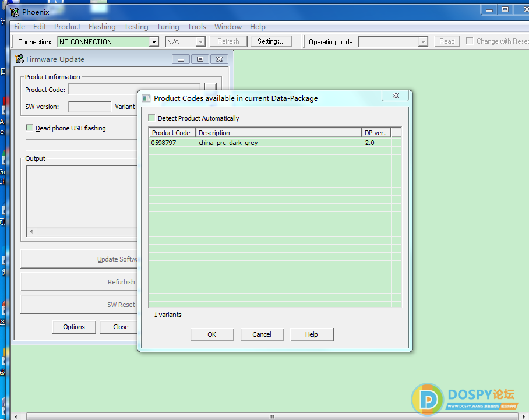Expand the N/A port dropdown
The width and height of the screenshot is (529, 420).
(200, 41)
